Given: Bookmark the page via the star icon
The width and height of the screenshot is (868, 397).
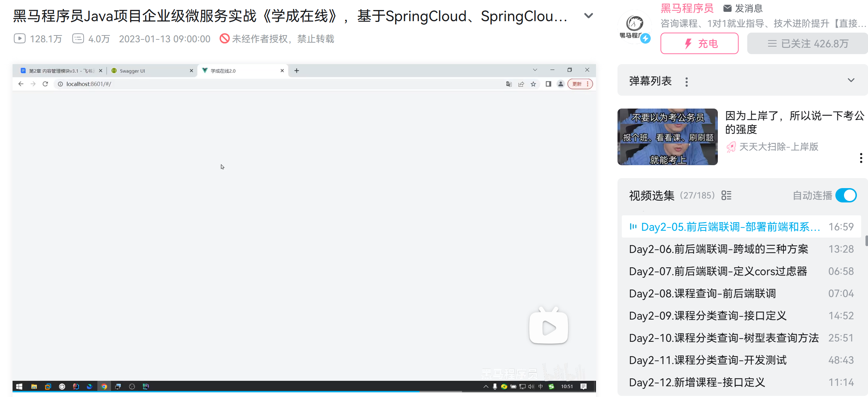Looking at the screenshot, I should pos(534,84).
